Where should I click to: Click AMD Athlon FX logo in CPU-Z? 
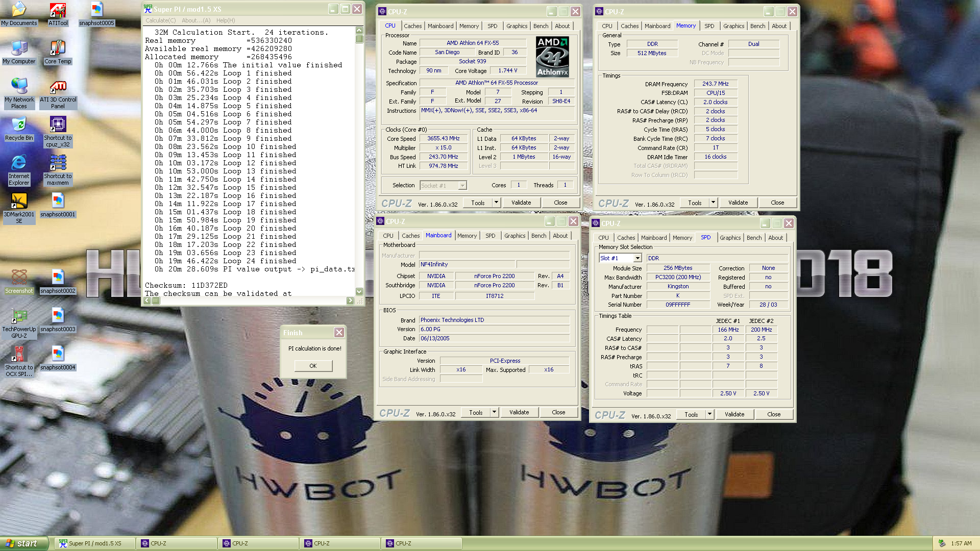pos(552,57)
